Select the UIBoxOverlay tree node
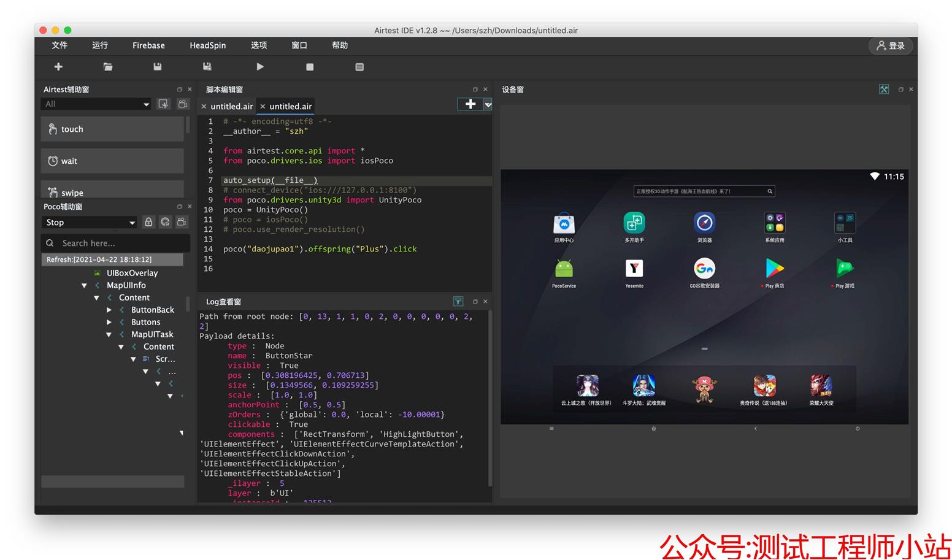Viewport: 952px width, 560px height. click(x=132, y=273)
